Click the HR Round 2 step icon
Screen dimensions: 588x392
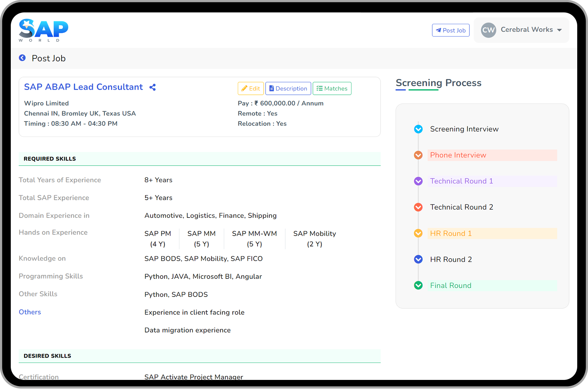click(x=418, y=259)
